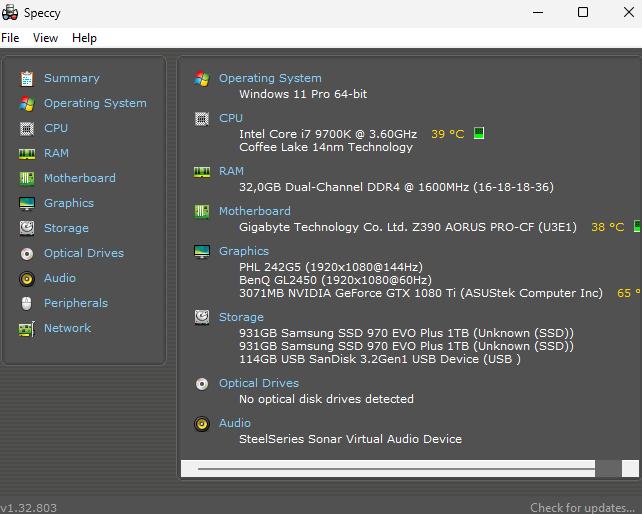Click the RAM module icon in sidebar
642x514 pixels.
[x=26, y=153]
